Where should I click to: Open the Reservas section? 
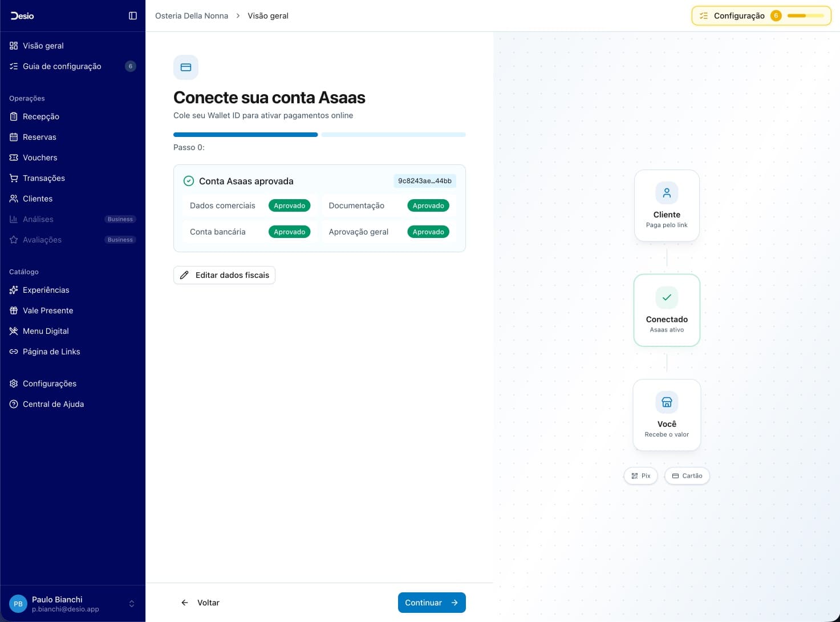(73, 137)
